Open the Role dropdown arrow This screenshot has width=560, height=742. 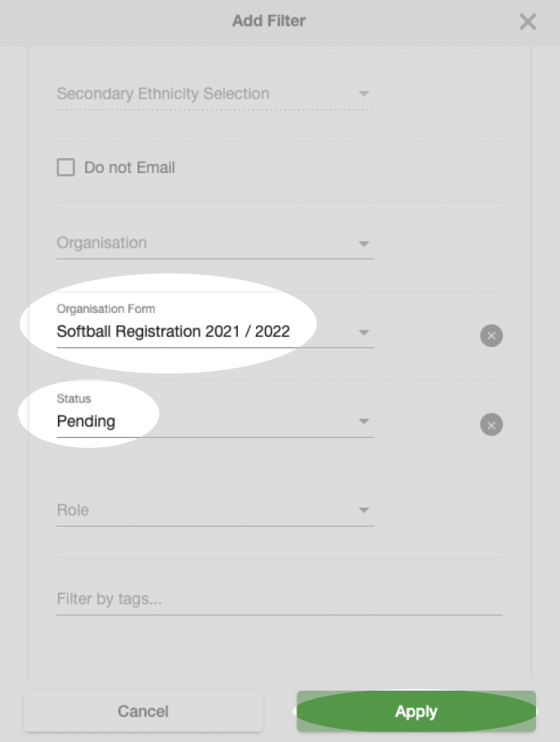point(364,510)
